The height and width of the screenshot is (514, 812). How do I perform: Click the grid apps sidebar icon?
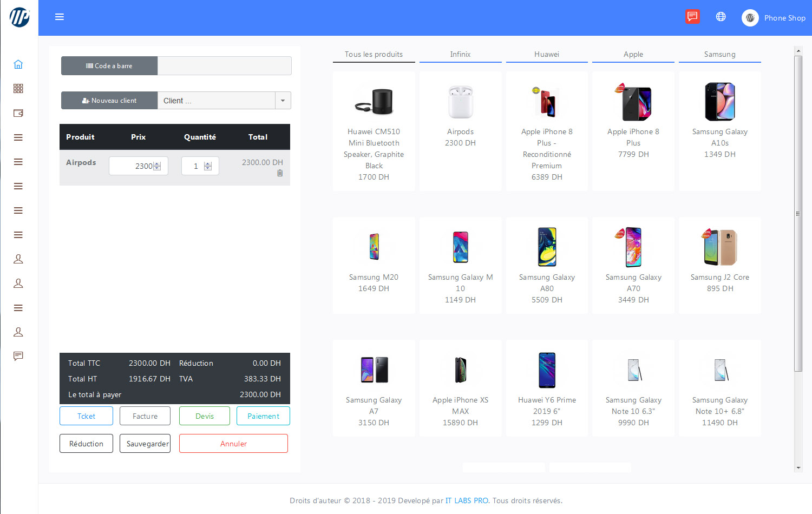pos(18,89)
